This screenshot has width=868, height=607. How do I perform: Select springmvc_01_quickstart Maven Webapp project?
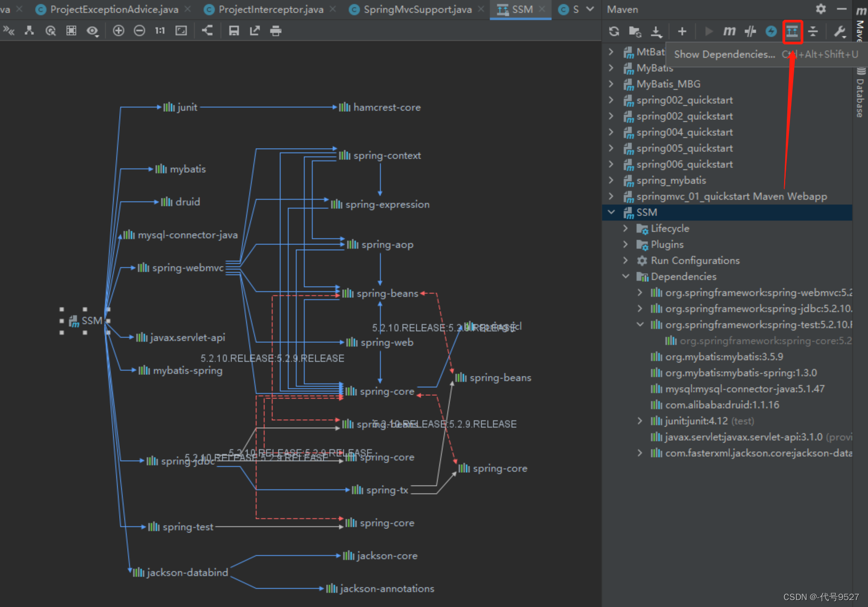click(731, 196)
